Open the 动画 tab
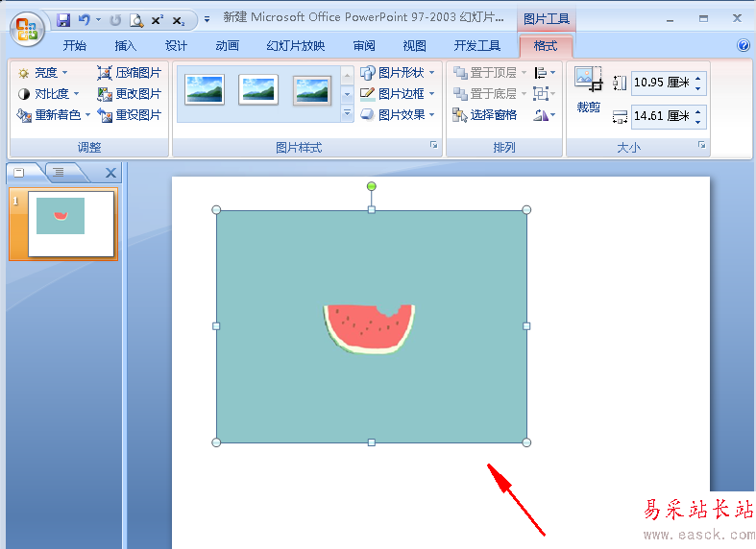This screenshot has width=756, height=549. (x=227, y=46)
